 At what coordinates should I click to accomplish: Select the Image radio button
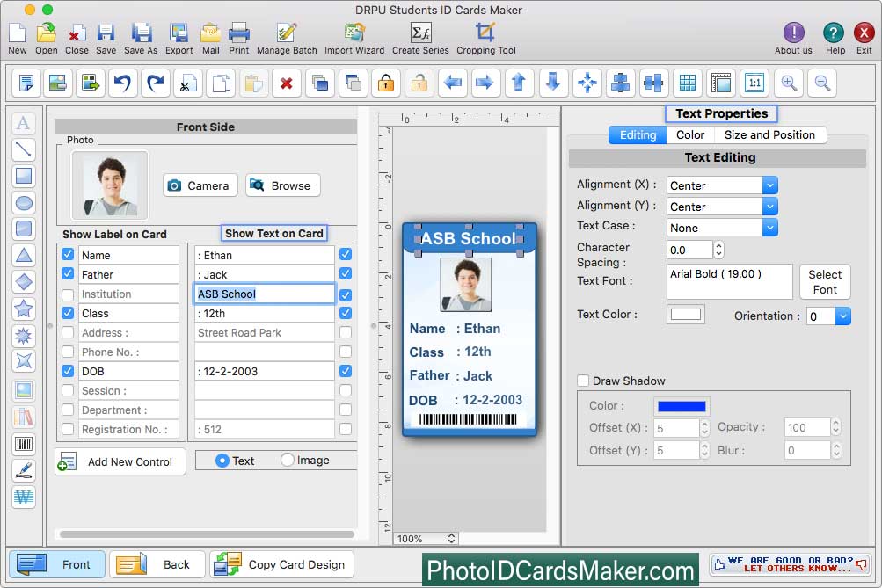tap(288, 461)
